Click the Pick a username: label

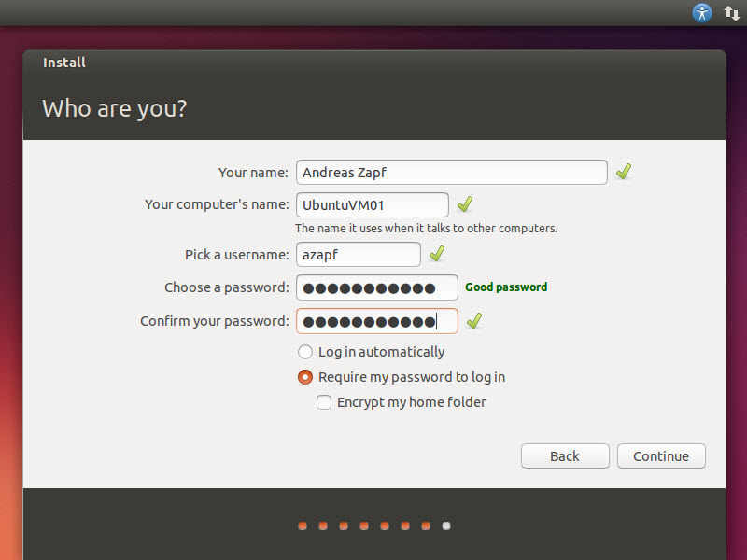[237, 255]
